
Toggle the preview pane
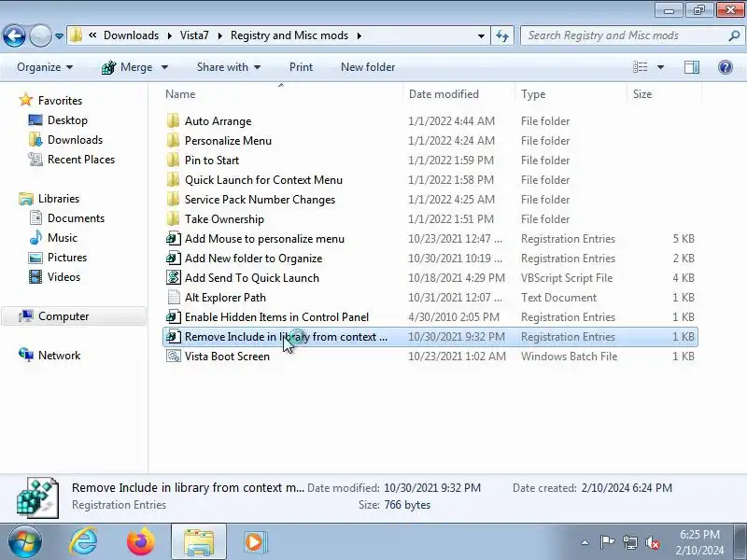pyautogui.click(x=692, y=67)
